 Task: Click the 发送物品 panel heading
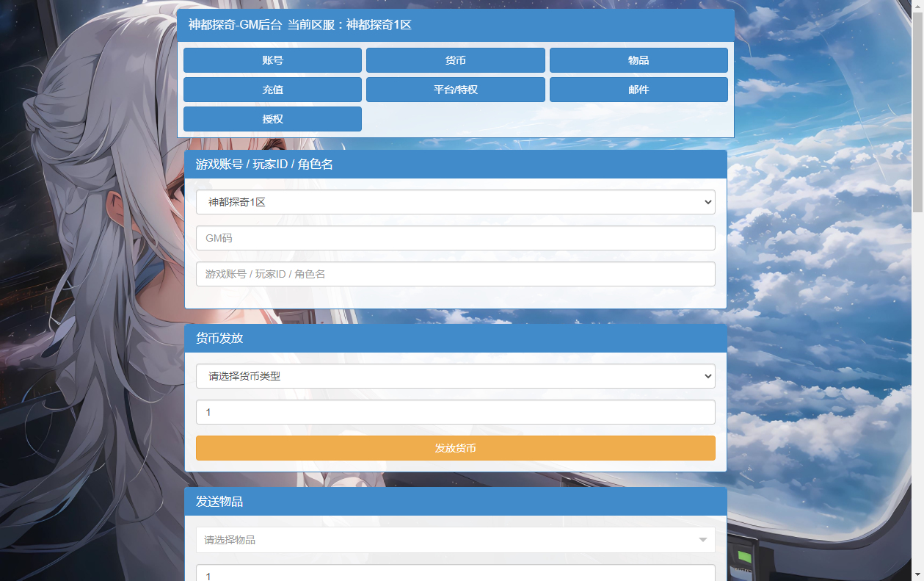(219, 502)
